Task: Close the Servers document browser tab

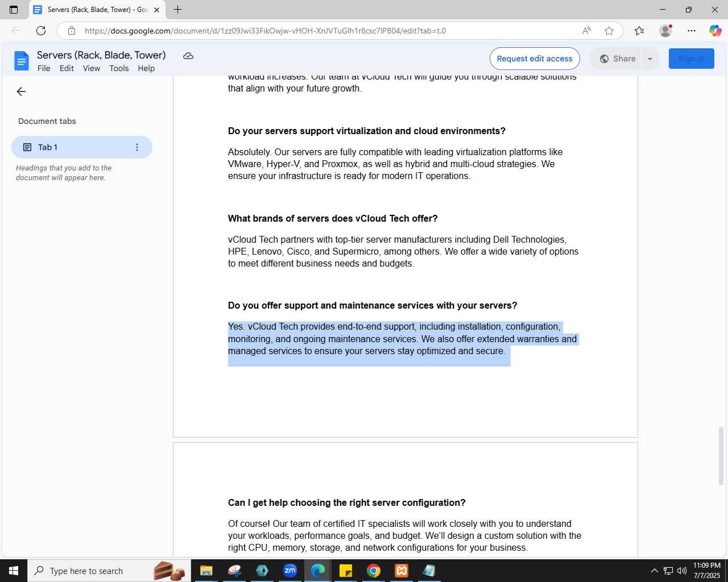Action: click(x=156, y=10)
